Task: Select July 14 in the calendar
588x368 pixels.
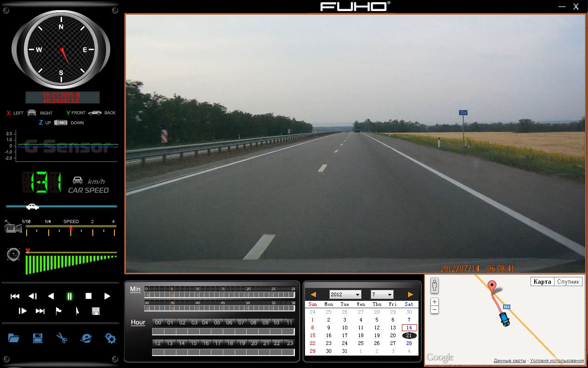Action: point(409,328)
